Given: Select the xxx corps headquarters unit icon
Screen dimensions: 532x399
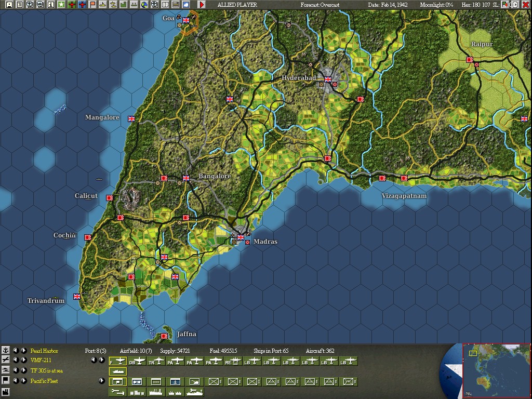Looking at the screenshot, I should pos(156,382).
